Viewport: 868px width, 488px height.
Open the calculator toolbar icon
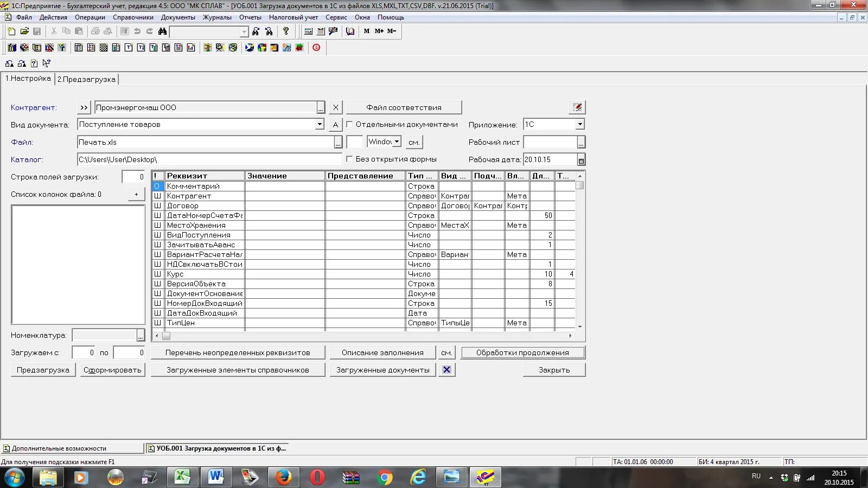[x=308, y=31]
